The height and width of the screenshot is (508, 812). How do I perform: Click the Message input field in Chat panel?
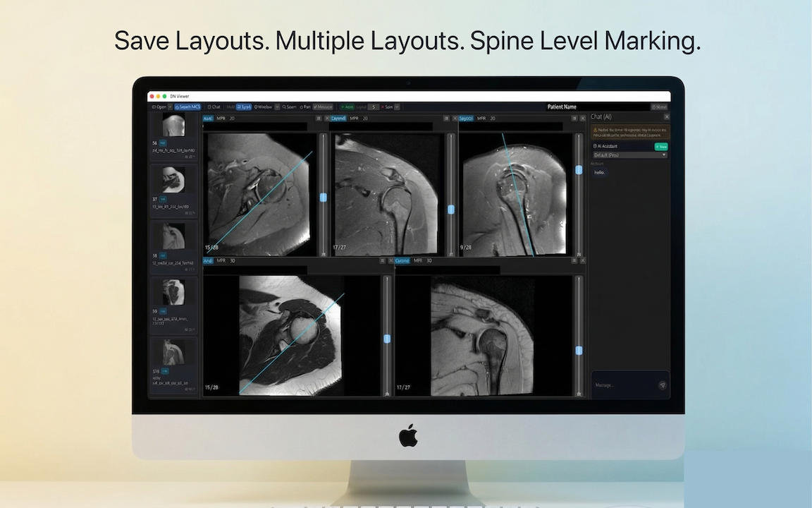tap(624, 385)
